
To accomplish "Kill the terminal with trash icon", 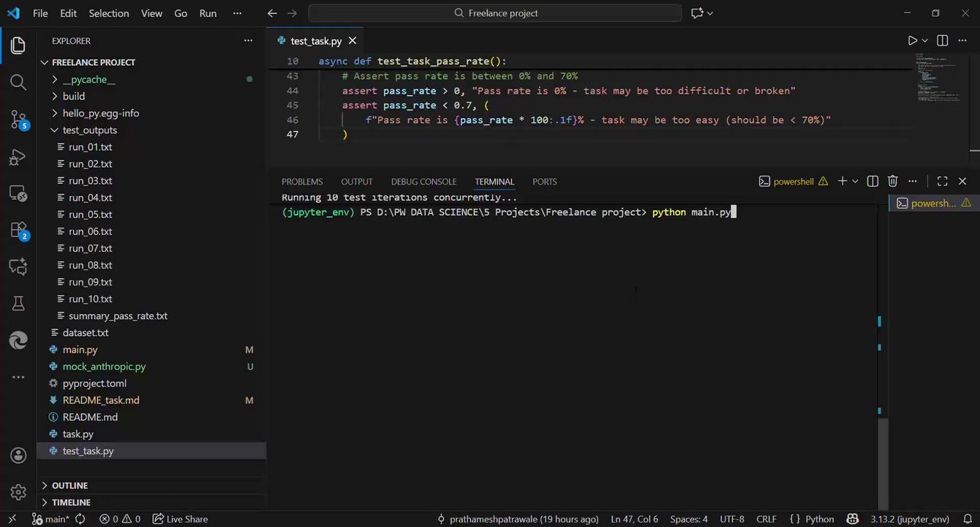I will (892, 182).
